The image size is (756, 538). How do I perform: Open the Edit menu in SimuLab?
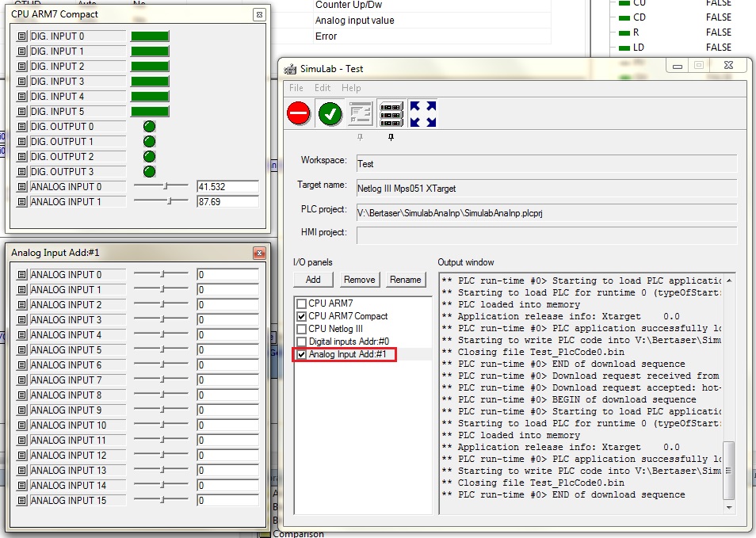click(x=323, y=88)
